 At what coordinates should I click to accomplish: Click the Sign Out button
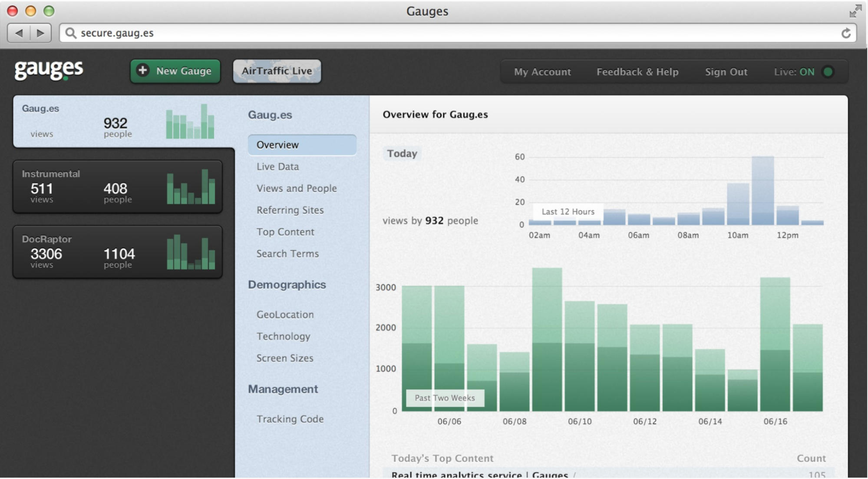tap(726, 71)
